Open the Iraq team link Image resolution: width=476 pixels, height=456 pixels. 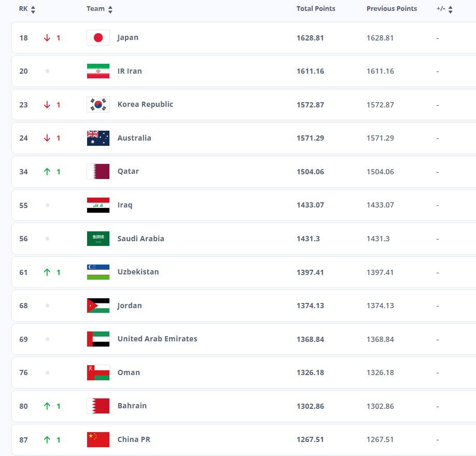pyautogui.click(x=125, y=205)
